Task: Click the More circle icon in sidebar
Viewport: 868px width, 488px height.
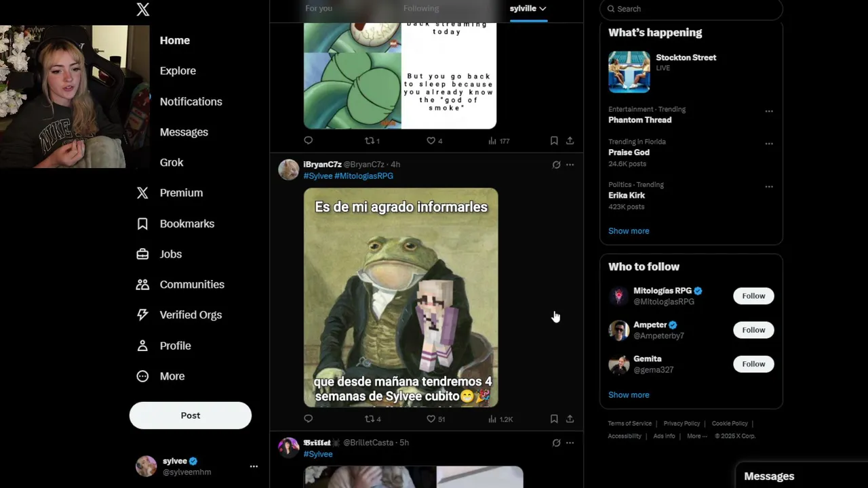Action: pos(142,376)
